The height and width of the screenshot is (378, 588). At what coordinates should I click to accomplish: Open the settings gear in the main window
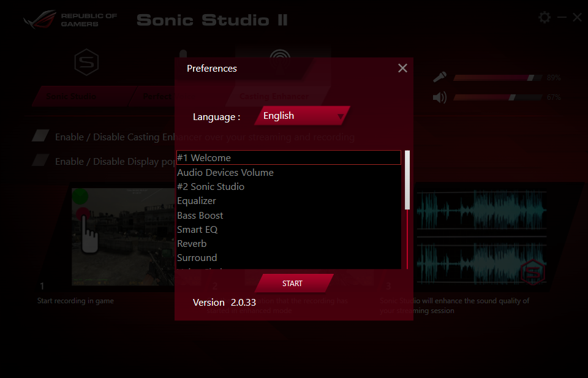point(545,17)
